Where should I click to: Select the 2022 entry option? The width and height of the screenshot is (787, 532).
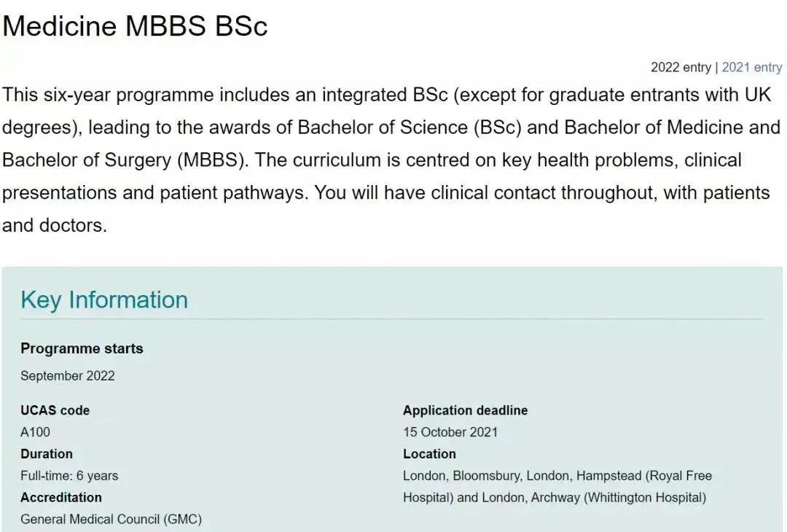(681, 67)
